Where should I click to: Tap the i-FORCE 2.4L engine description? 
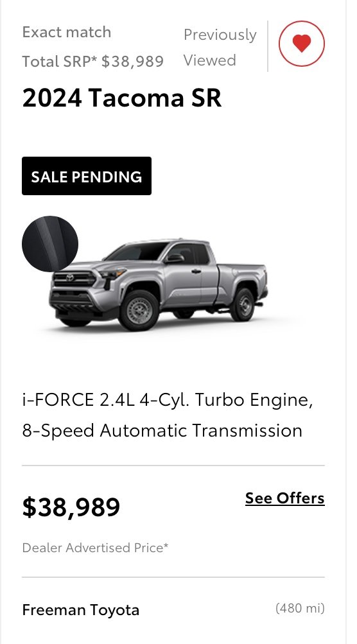tap(168, 399)
